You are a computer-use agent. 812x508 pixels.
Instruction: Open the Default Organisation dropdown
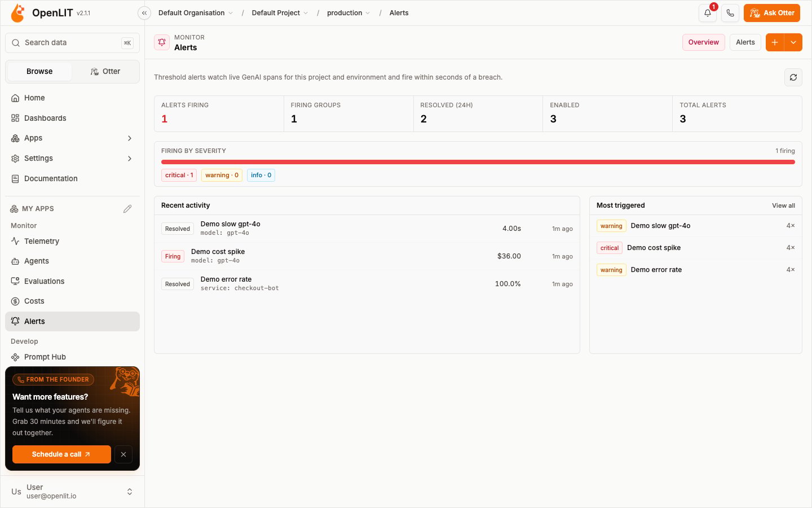[x=195, y=13]
